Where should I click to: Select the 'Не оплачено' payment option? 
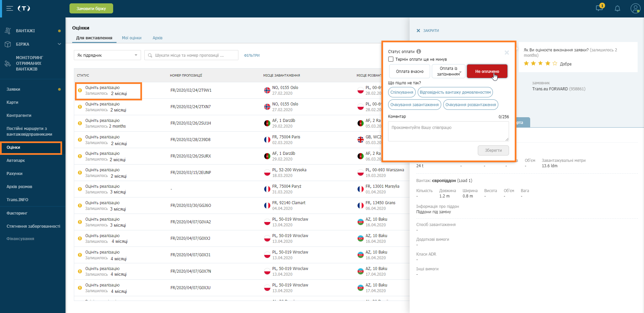coord(487,71)
